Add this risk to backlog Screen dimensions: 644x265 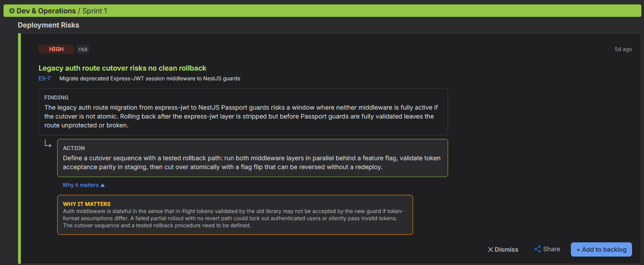coord(601,249)
